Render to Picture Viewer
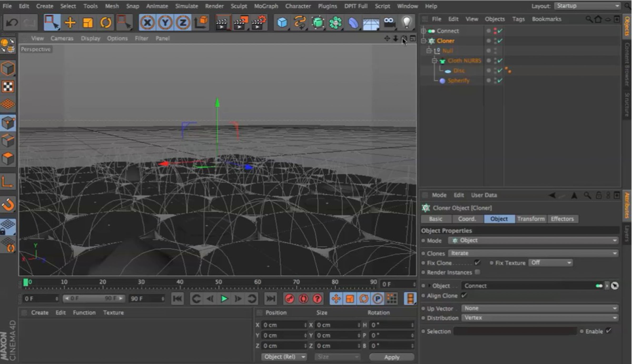 click(241, 23)
